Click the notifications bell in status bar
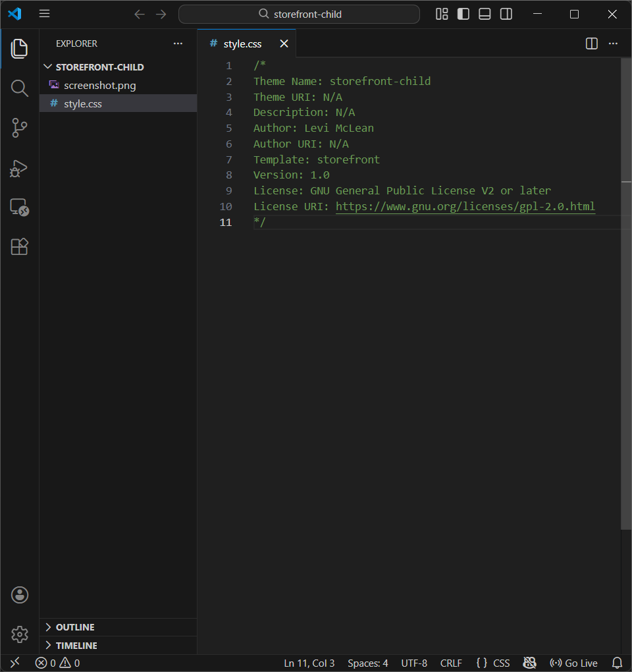The width and height of the screenshot is (632, 672). coord(617,663)
